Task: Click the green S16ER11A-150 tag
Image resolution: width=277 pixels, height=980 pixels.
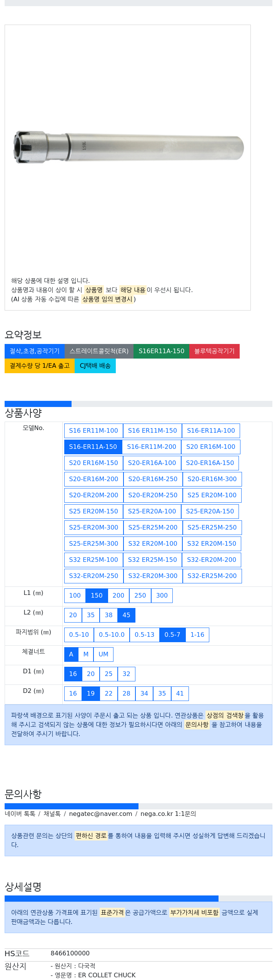Action: [x=161, y=351]
